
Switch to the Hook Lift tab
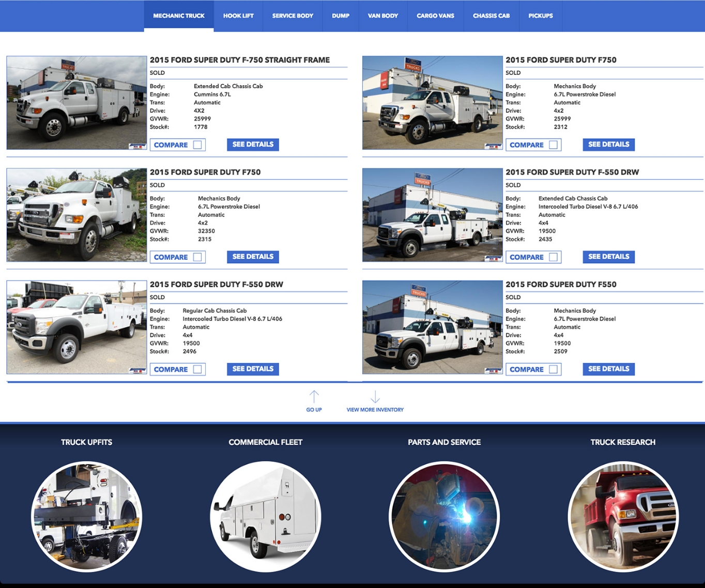[x=238, y=16]
